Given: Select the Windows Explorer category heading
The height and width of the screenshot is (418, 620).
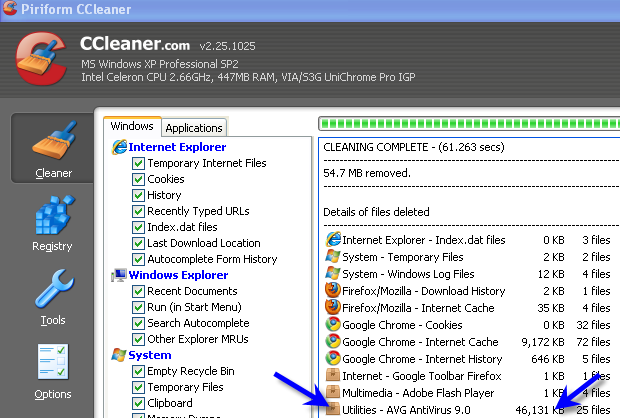Looking at the screenshot, I should point(178,275).
